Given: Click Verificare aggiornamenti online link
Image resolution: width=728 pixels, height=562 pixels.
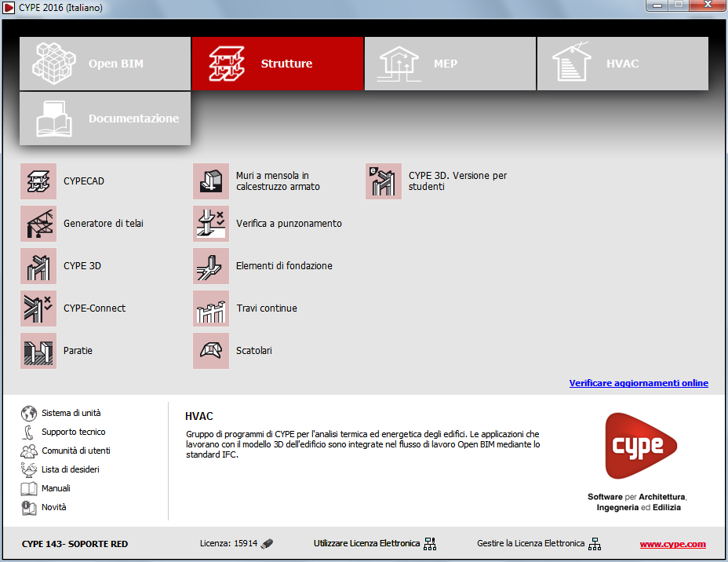Looking at the screenshot, I should (x=639, y=383).
